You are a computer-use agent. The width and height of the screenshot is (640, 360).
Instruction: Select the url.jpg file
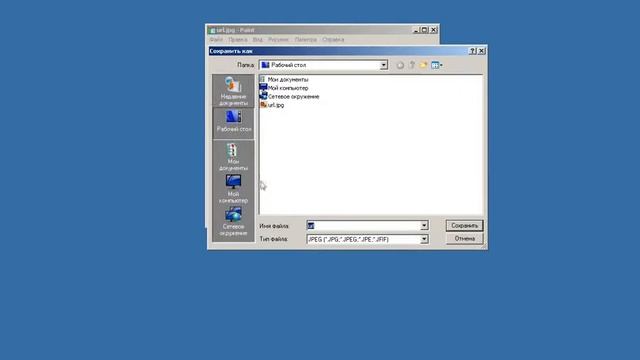pos(272,105)
